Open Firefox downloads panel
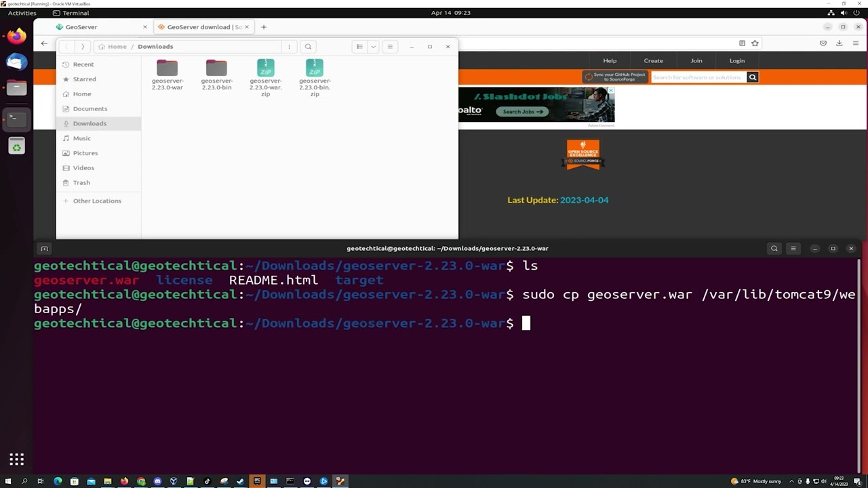Screen dimensions: 868x488 [x=839, y=43]
